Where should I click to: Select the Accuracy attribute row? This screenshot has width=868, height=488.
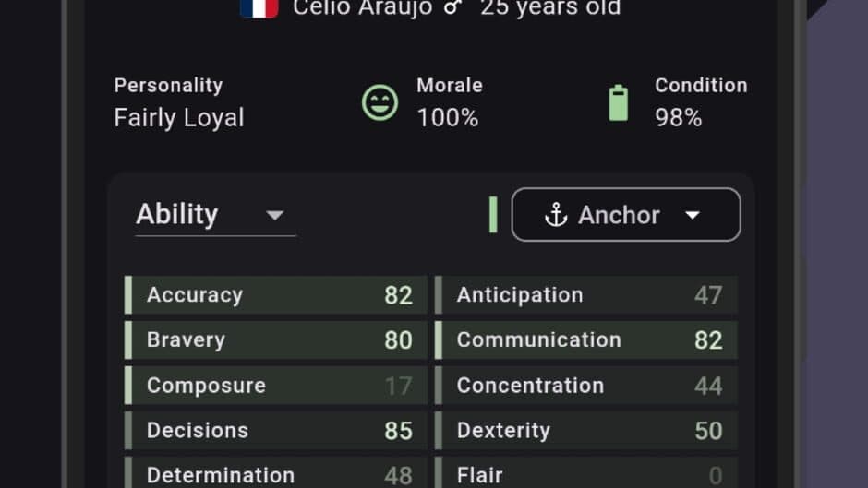pyautogui.click(x=277, y=295)
